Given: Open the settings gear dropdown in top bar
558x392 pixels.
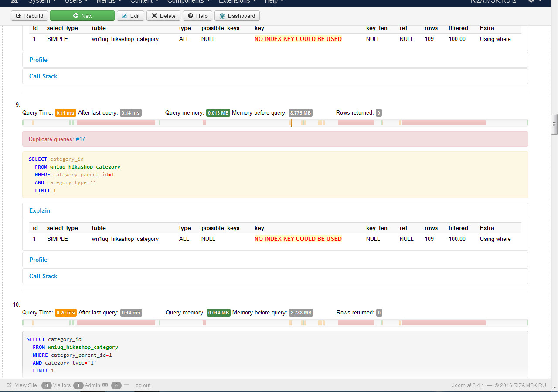Looking at the screenshot, I should (535, 2).
